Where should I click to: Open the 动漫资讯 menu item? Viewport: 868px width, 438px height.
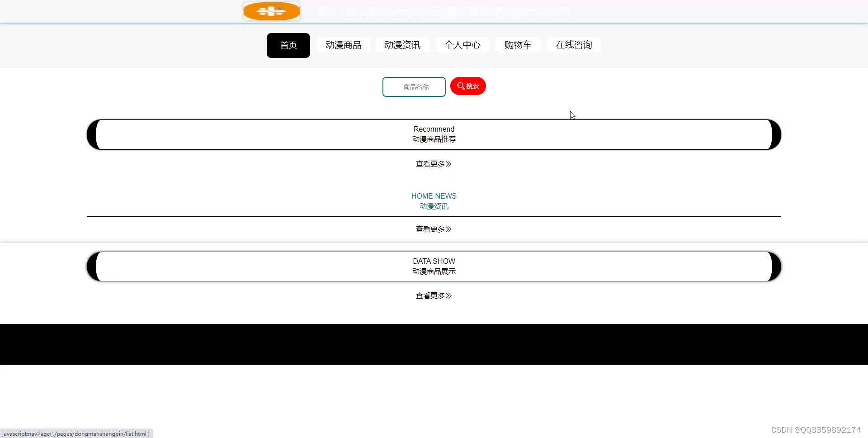click(x=402, y=45)
